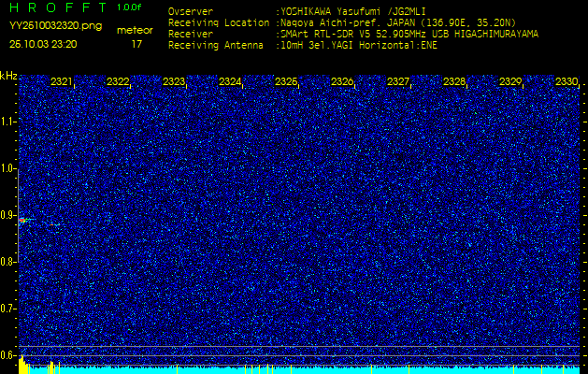Click the 1.0 frequency axis label
588x374 pixels.
pos(8,168)
